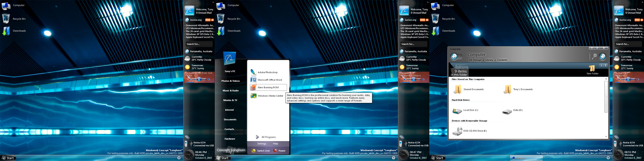Image resolution: width=644 pixels, height=161 pixels.
Task: Toggle volume speaker on Ayo Technology player
Action: coord(209,79)
